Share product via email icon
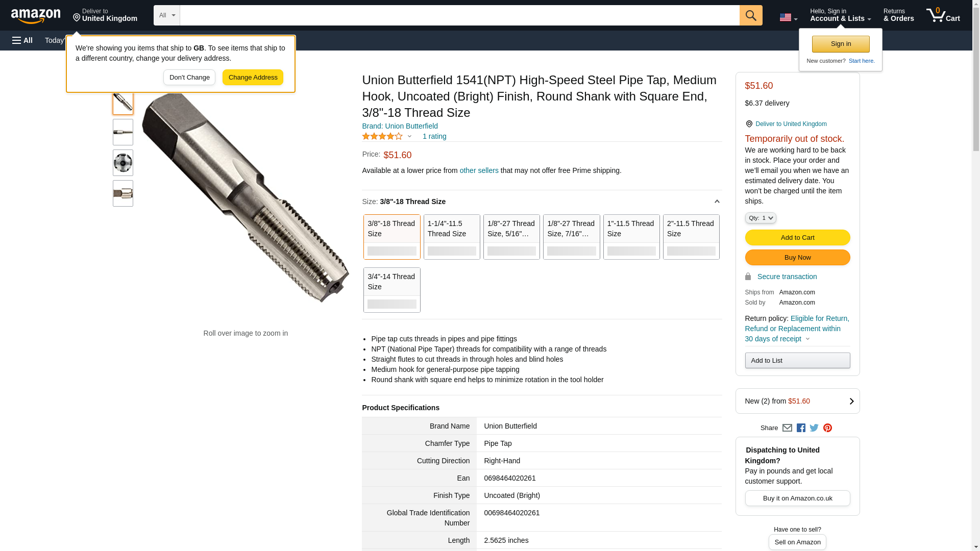The image size is (980, 551). click(x=787, y=428)
